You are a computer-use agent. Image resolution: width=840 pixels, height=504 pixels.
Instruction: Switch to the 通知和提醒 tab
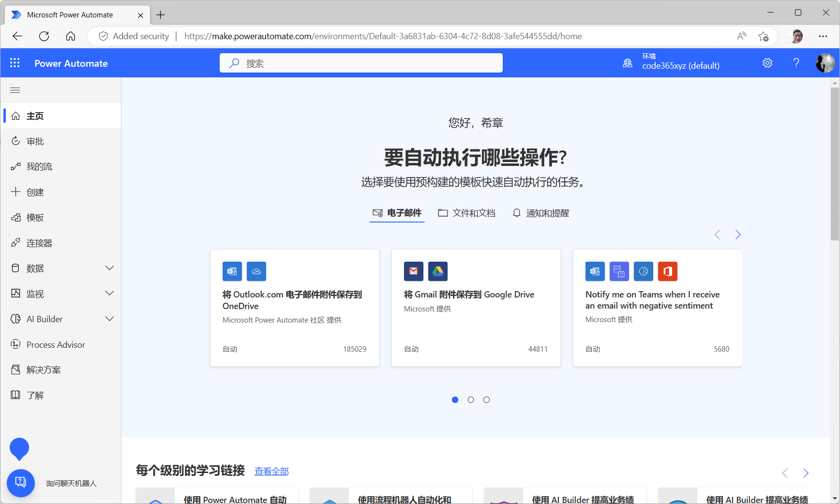click(x=540, y=213)
